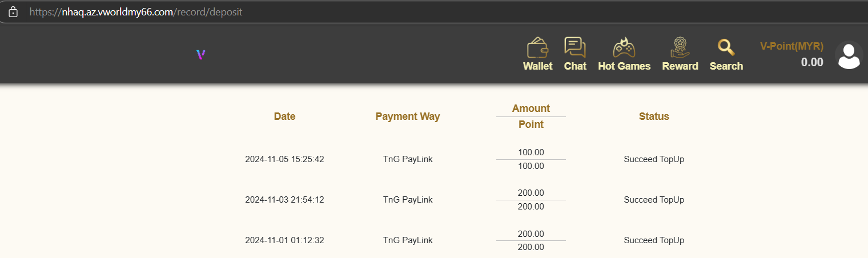Click the 0.00 V-Point balance value
Screen dimensions: 868x258
pos(812,62)
